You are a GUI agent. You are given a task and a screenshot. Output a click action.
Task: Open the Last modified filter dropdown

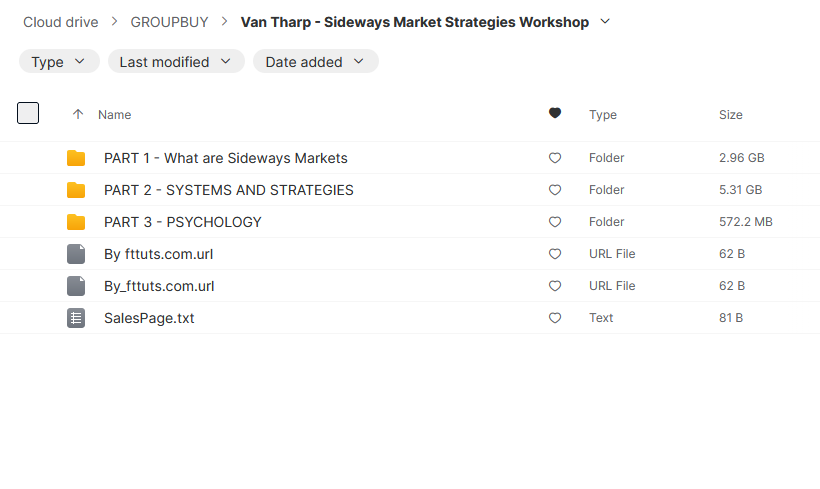pos(176,62)
